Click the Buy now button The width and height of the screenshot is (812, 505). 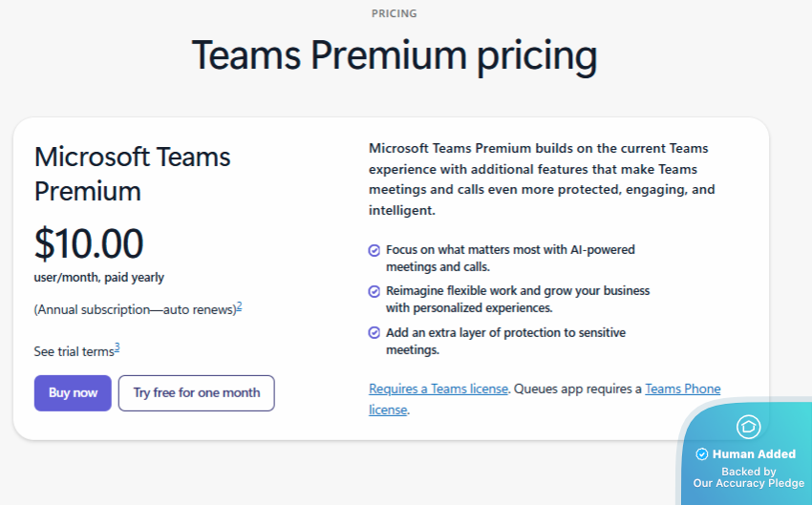pyautogui.click(x=73, y=393)
